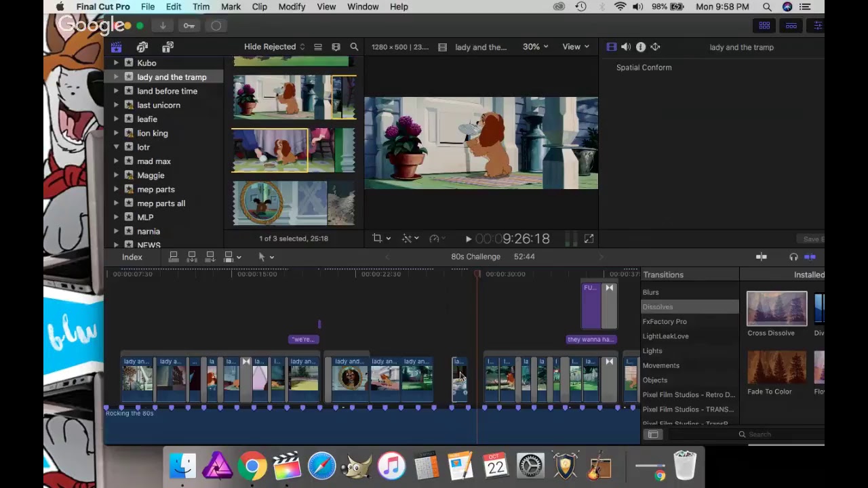Open the info inspector icon
Screen dimensions: 868x488
(641, 47)
